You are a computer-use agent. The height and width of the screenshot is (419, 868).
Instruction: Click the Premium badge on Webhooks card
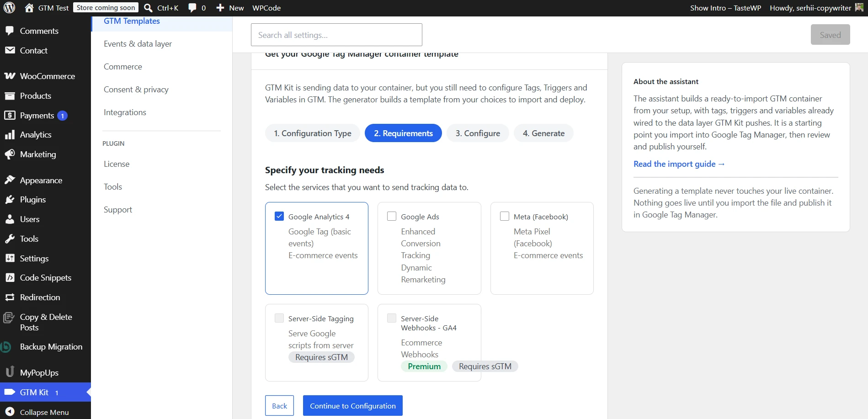point(424,366)
